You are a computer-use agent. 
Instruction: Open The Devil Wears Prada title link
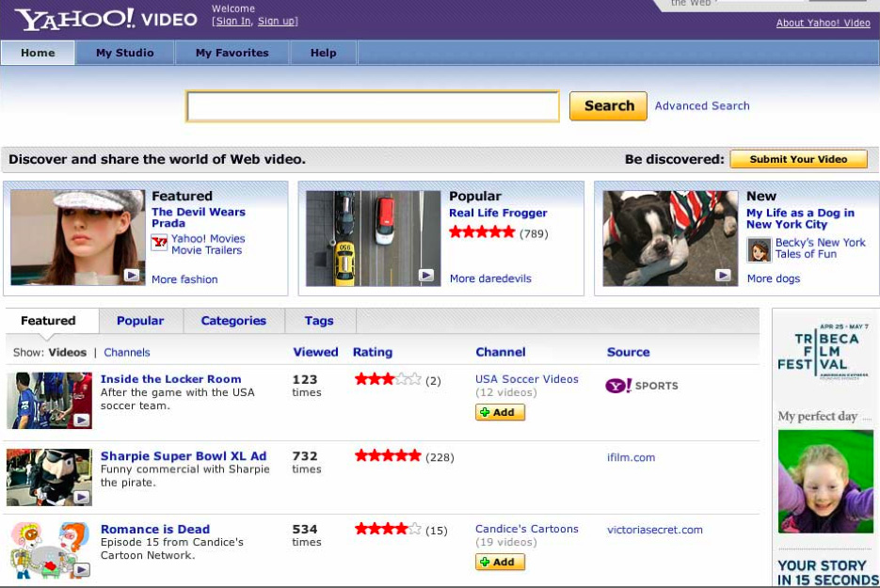pyautogui.click(x=199, y=217)
